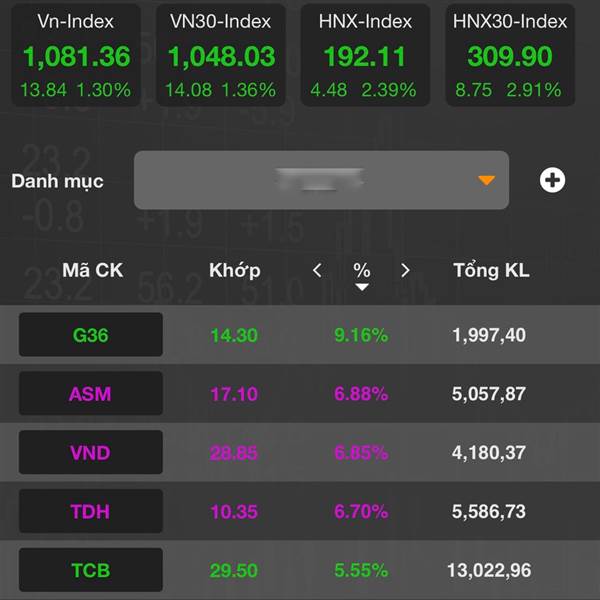Open the TDH stock ticker
Viewport: 600px width, 600px height.
tap(91, 511)
